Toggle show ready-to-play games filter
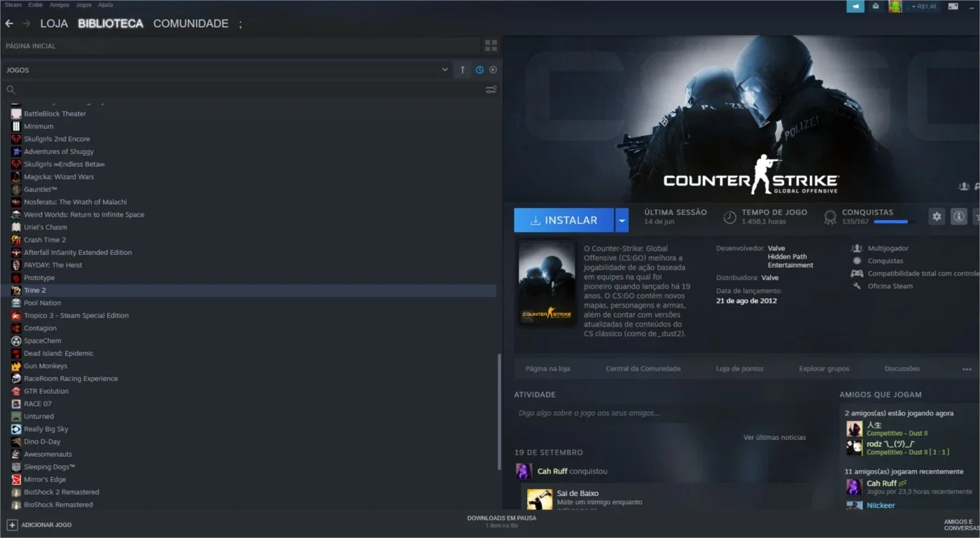 [493, 70]
